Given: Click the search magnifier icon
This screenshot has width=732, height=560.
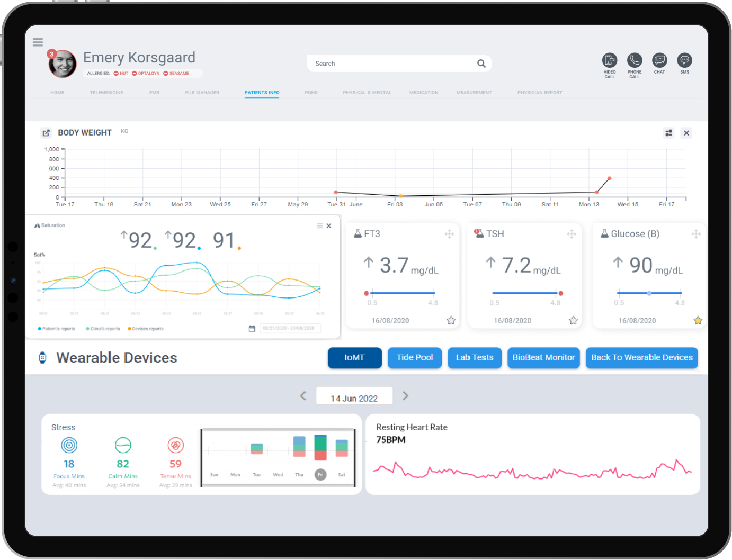Looking at the screenshot, I should (481, 64).
